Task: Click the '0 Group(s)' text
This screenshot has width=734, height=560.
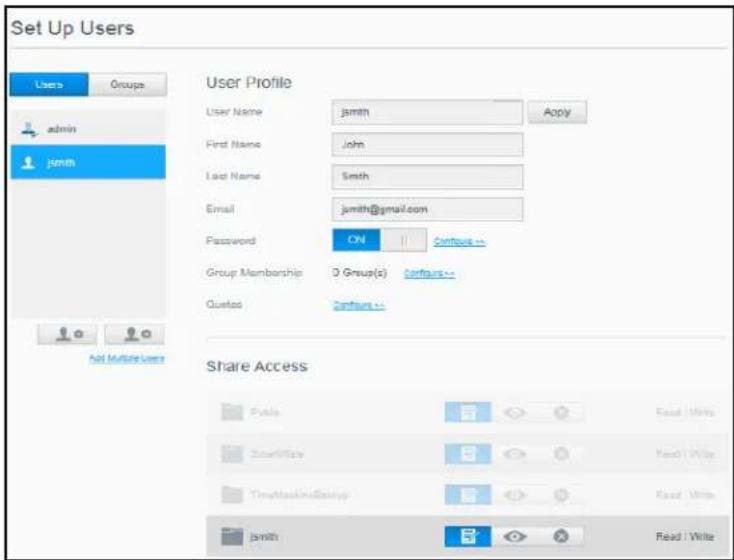Action: (x=360, y=273)
